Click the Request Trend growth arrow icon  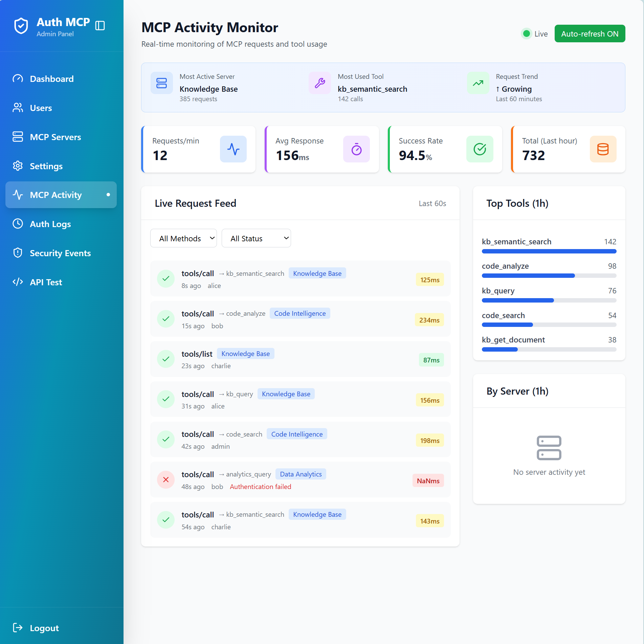click(478, 83)
